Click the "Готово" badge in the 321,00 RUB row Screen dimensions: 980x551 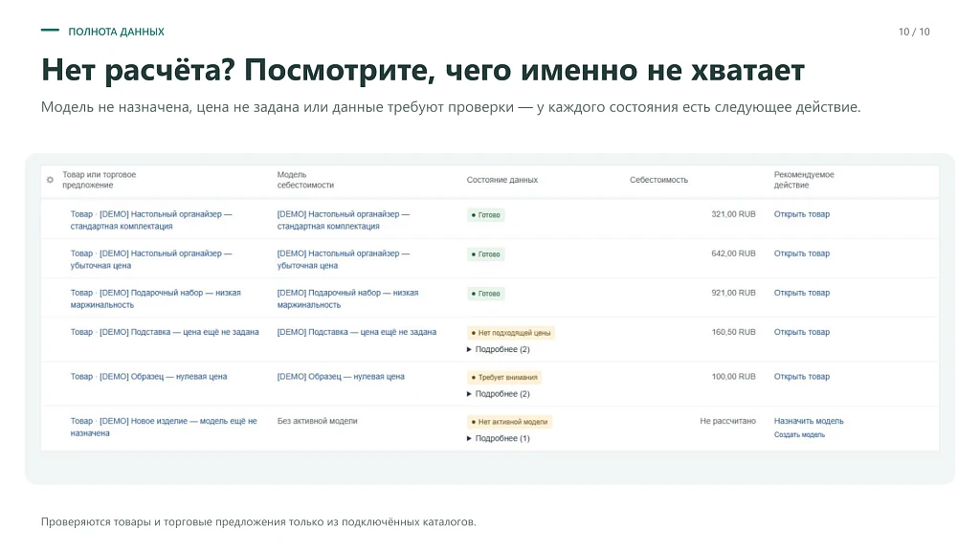point(485,215)
